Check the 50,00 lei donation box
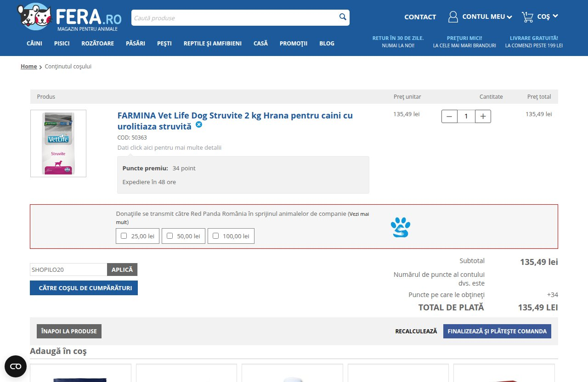Image resolution: width=588 pixels, height=382 pixels. pyautogui.click(x=170, y=236)
